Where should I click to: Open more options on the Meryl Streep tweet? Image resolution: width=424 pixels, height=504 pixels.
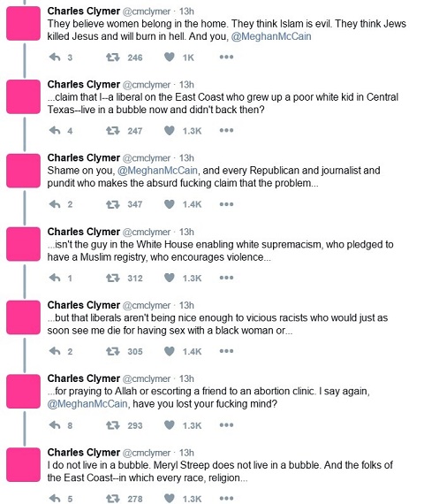226,499
